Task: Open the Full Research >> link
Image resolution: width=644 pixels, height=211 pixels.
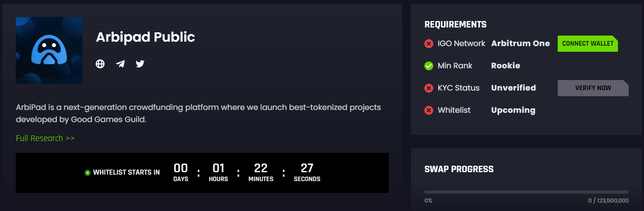Action: (x=45, y=138)
